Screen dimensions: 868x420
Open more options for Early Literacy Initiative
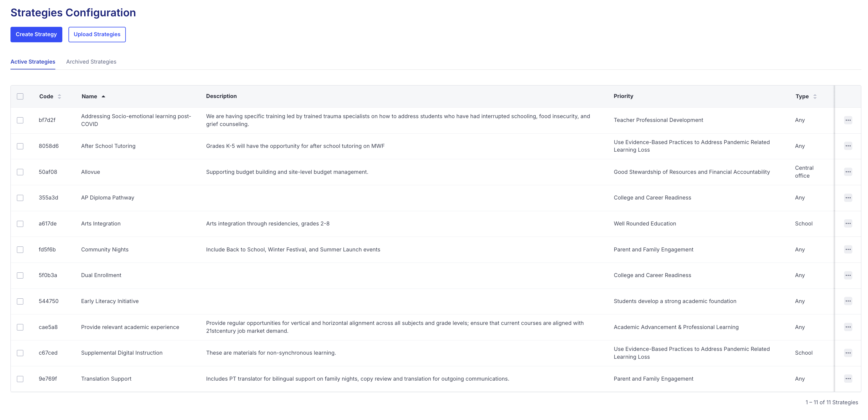(x=848, y=301)
